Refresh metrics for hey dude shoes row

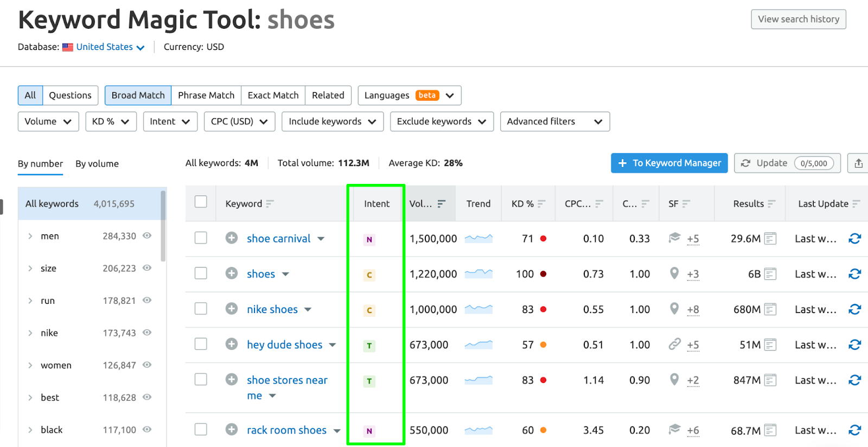coord(855,344)
